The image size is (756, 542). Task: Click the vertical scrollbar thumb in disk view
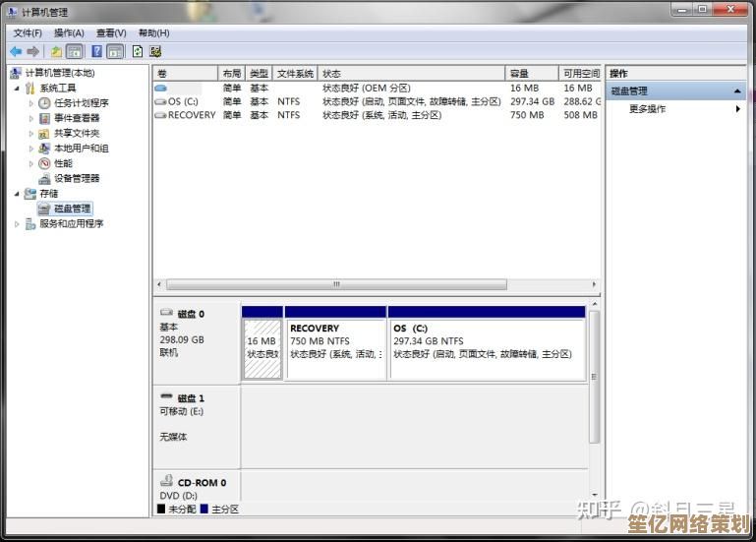click(595, 377)
